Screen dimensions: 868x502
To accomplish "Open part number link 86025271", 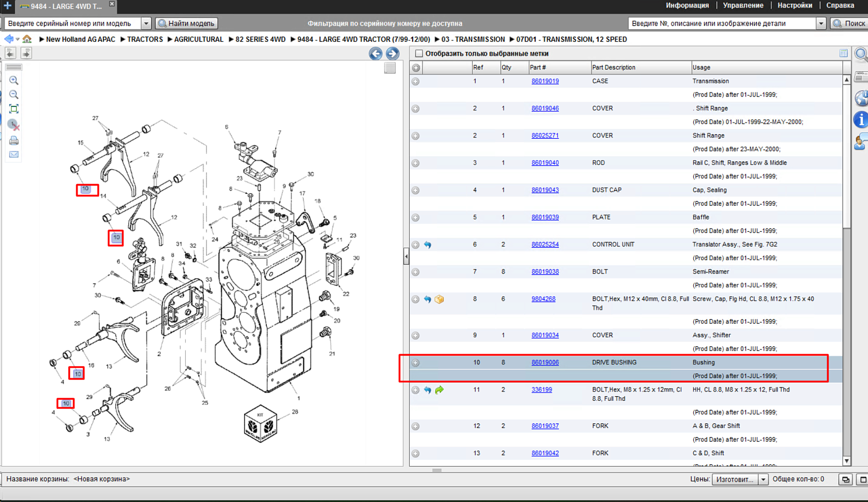I will point(545,136).
